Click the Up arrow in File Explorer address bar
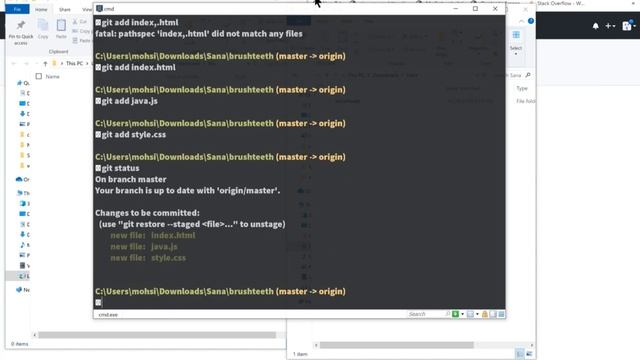This screenshot has width=640, height=360. click(x=45, y=64)
